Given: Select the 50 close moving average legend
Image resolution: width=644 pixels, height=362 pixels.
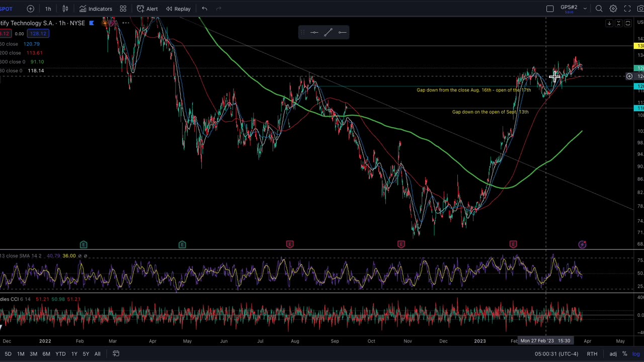Looking at the screenshot, I should [x=20, y=44].
